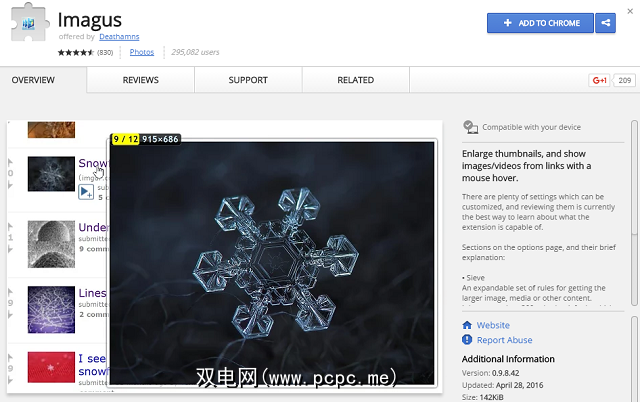Upvote the Lines post
Image resolution: width=640 pixels, height=402 pixels.
[11, 292]
